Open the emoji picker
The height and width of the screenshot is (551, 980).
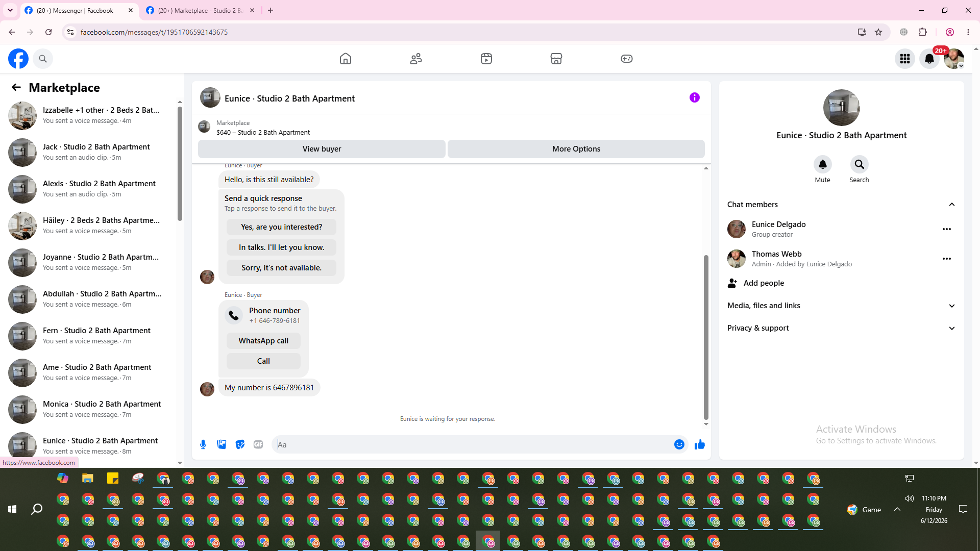pyautogui.click(x=679, y=444)
